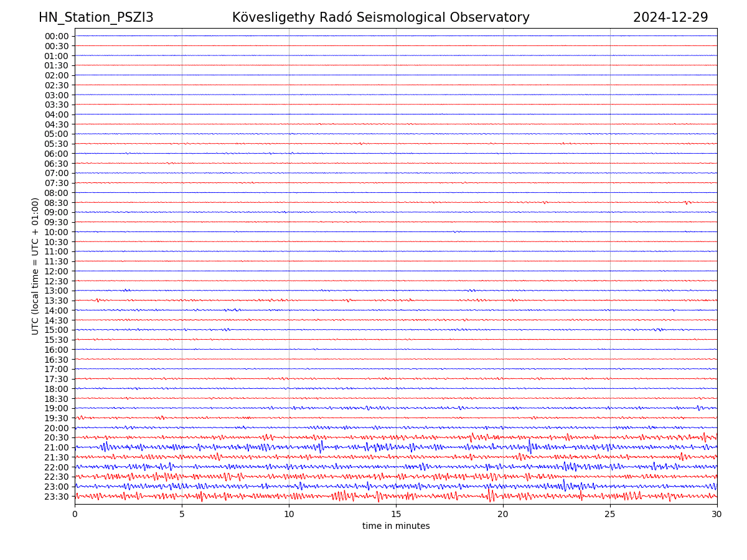The image size is (747, 560).
Task: Select the 12:00 time row label
Action: pos(57,271)
